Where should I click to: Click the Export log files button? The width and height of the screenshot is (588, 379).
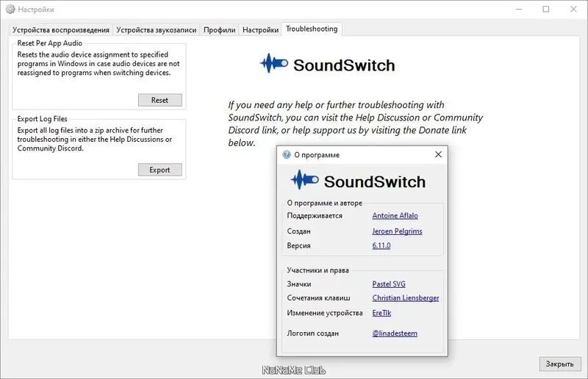[x=159, y=170]
